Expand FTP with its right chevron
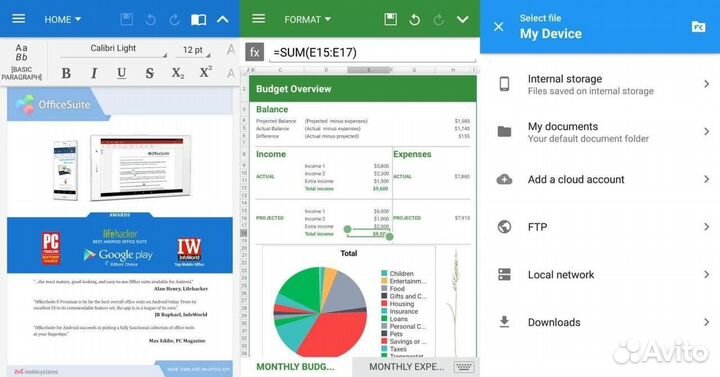This screenshot has height=377, width=720. click(706, 227)
